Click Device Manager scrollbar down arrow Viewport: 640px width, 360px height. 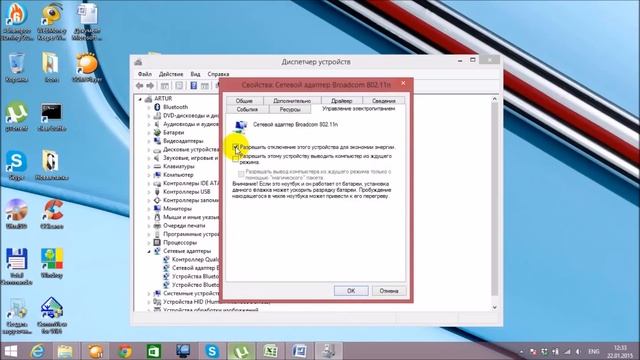click(x=494, y=307)
